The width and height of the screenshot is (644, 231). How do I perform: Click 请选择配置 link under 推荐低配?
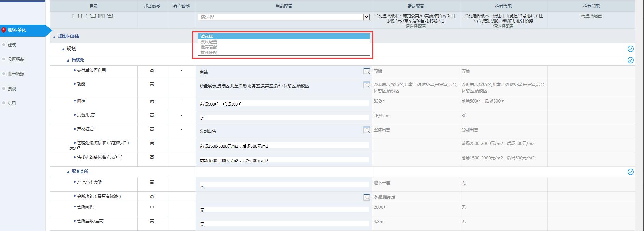591,16
